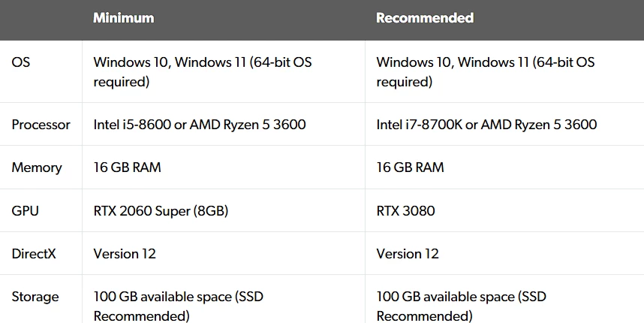This screenshot has height=323, width=644.
Task: Select the DirectX row label
Action: (x=34, y=254)
